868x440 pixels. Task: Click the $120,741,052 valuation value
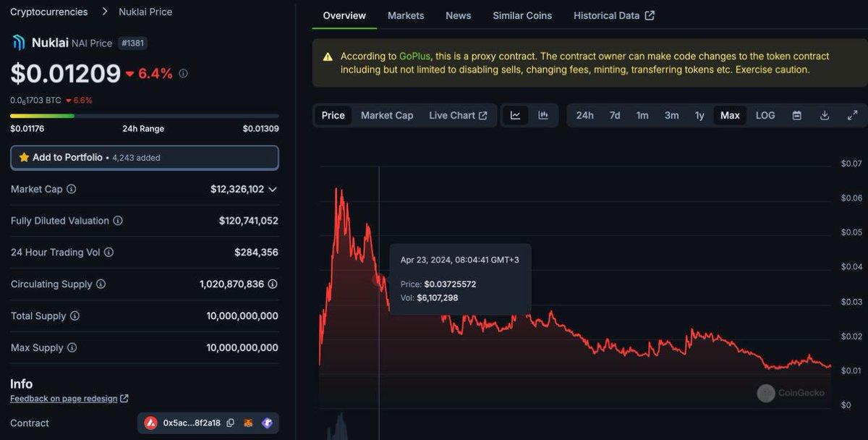point(249,221)
